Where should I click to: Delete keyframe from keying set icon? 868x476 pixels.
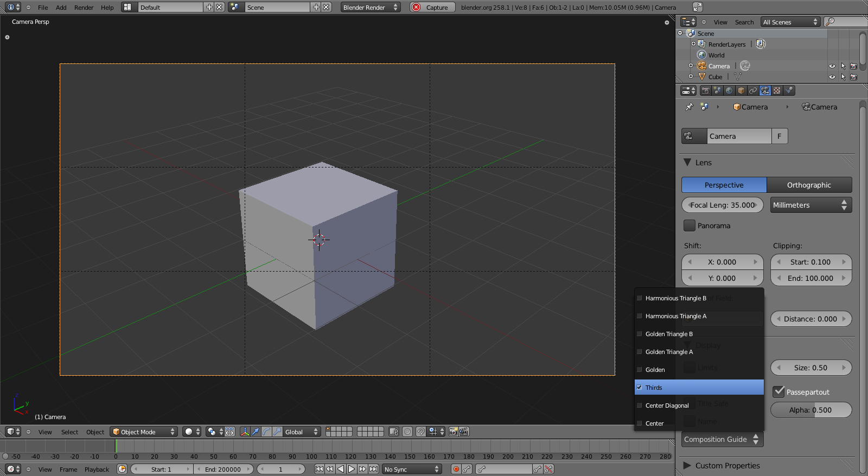point(548,469)
